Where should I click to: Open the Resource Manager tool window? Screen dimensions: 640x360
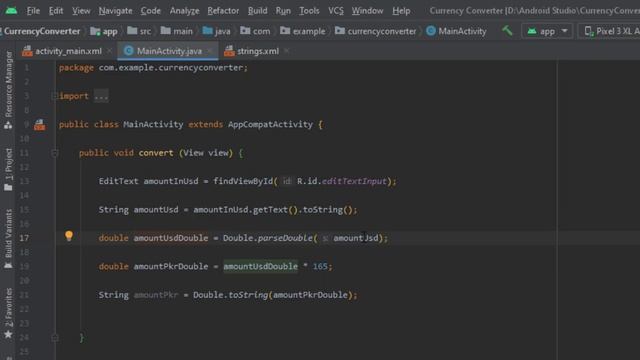pyautogui.click(x=8, y=90)
